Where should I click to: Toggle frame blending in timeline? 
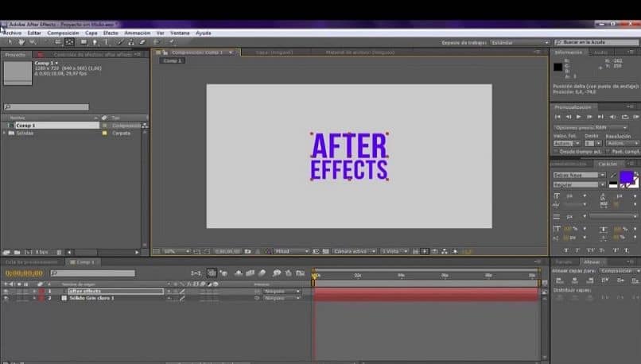pos(251,273)
